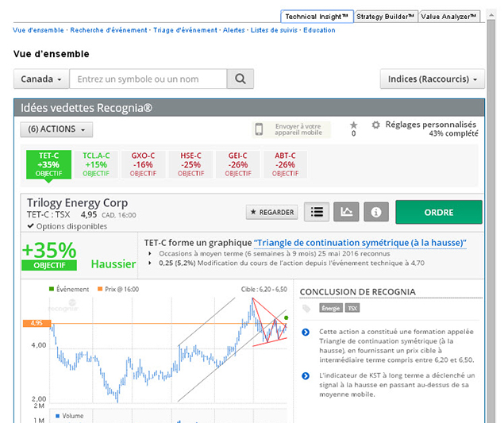Screen dimensions: 504x423
Task: Click arrow bullet beside Cette action conclusion
Action: [x=306, y=332]
